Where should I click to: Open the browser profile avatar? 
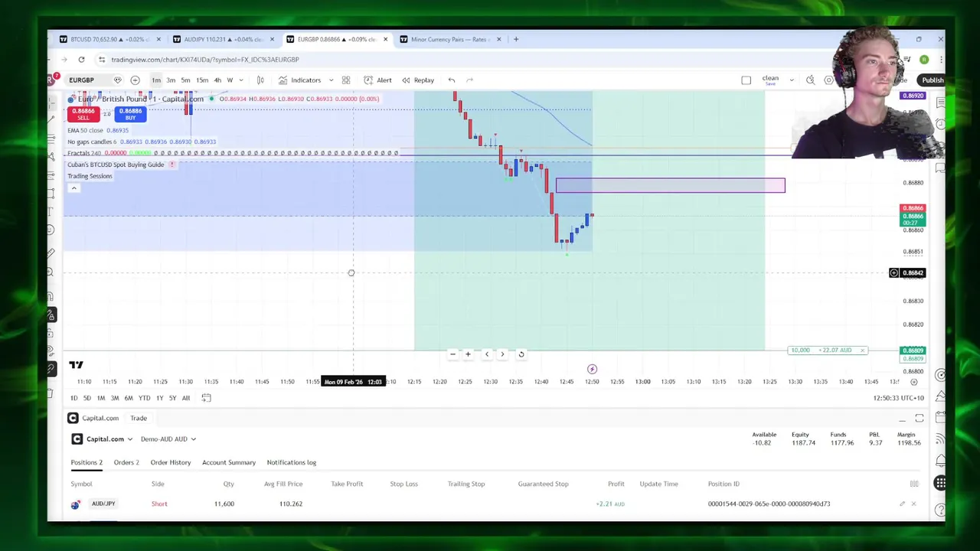click(x=924, y=59)
